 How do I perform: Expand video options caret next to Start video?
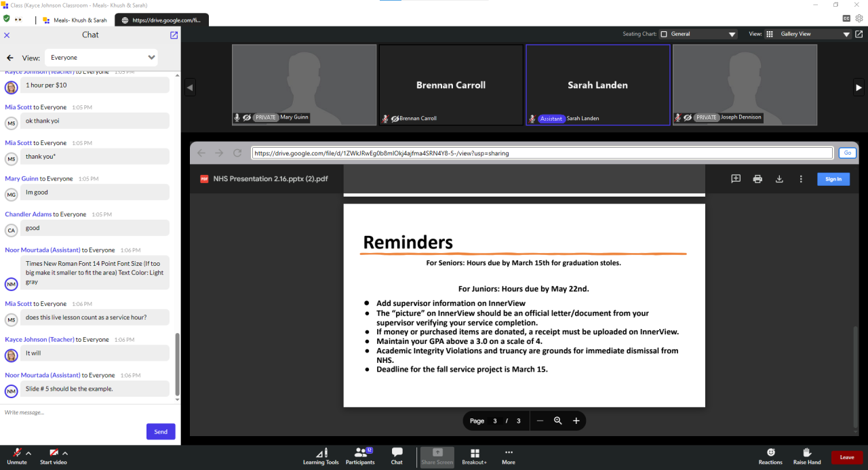[x=65, y=453]
